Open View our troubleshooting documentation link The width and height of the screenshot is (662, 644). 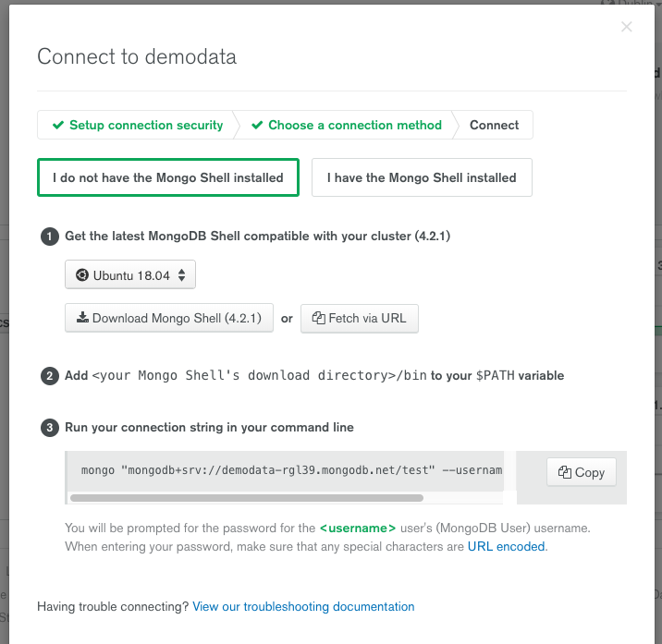pyautogui.click(x=303, y=607)
